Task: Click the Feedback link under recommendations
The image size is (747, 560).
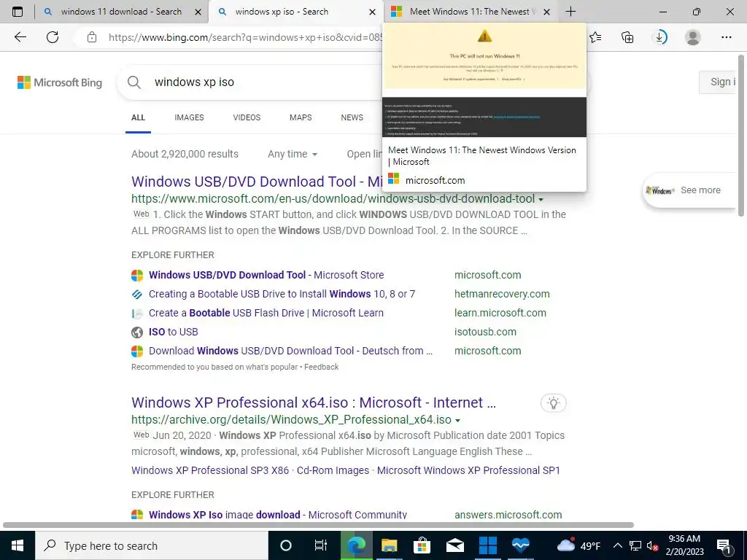Action: [321, 367]
